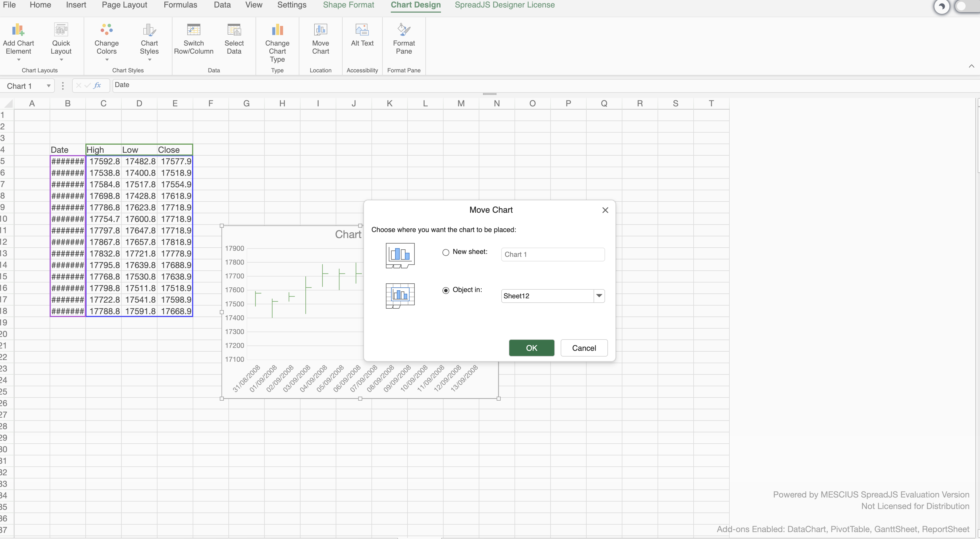Open the Shape Format tab
The image size is (980, 539).
coord(348,5)
